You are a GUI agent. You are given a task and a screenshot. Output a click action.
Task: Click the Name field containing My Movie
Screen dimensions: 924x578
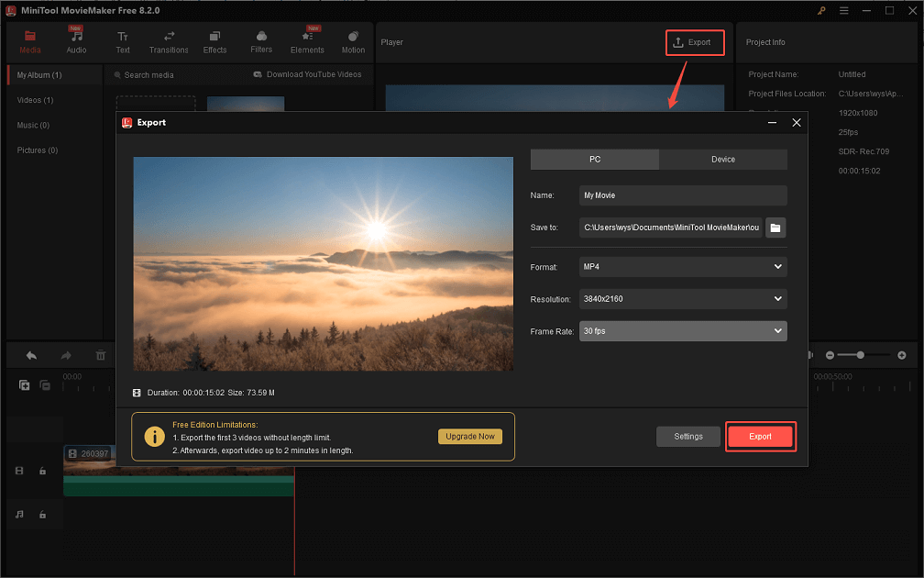tap(683, 195)
